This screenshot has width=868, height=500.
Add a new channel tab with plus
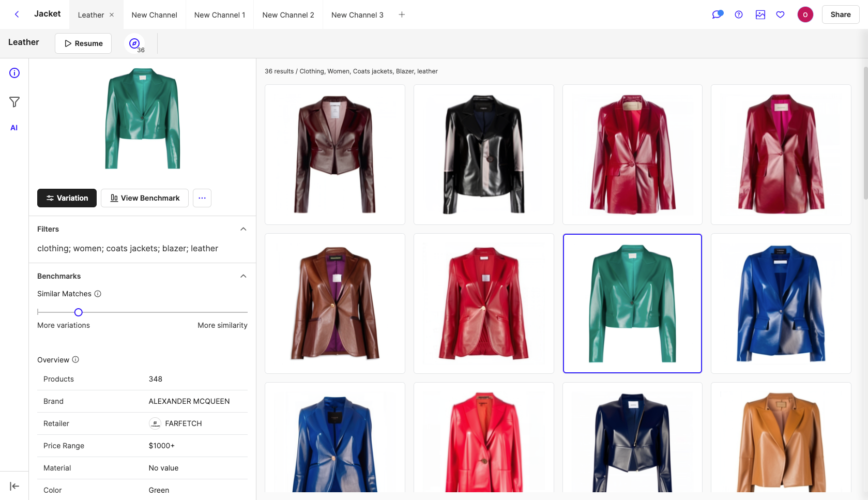[402, 14]
